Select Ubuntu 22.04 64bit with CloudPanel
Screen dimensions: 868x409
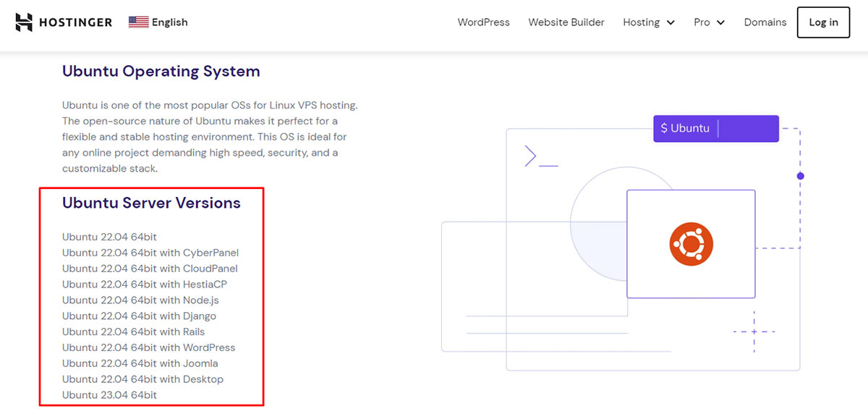[150, 269]
